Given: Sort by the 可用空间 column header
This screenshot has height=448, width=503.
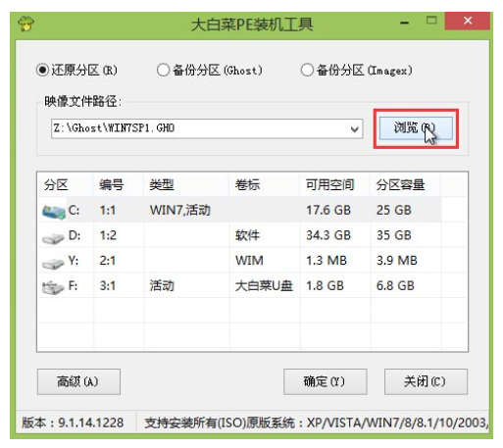Looking at the screenshot, I should click(x=329, y=185).
